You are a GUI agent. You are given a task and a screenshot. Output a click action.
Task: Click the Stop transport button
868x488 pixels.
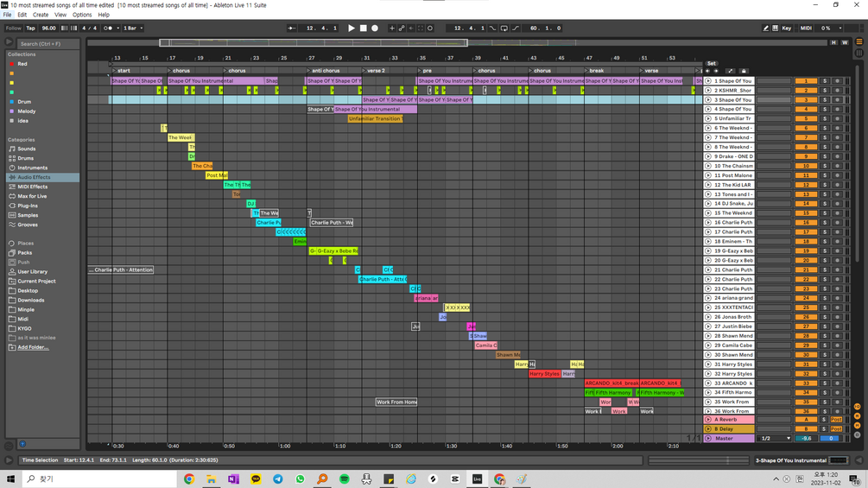[363, 28]
